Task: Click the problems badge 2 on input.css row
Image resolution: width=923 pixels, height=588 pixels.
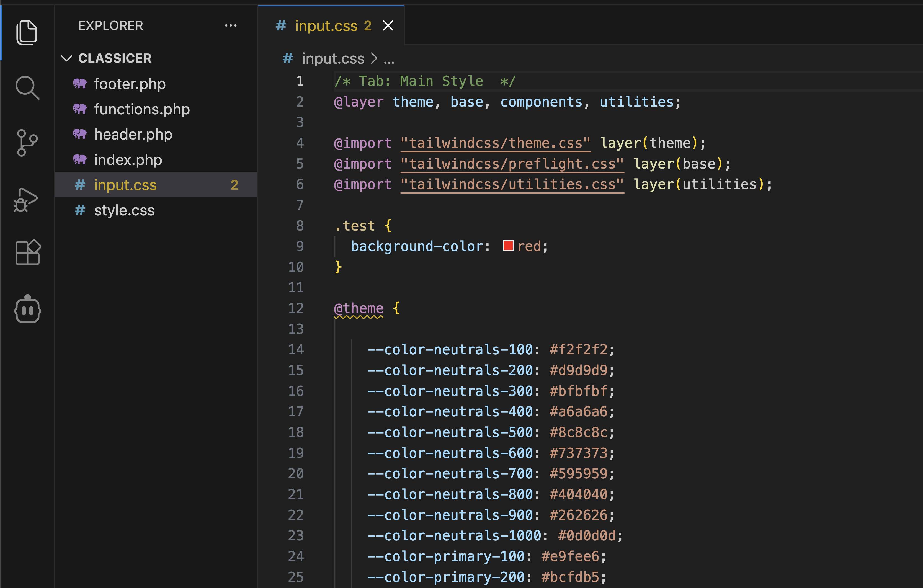Action: pyautogui.click(x=234, y=185)
